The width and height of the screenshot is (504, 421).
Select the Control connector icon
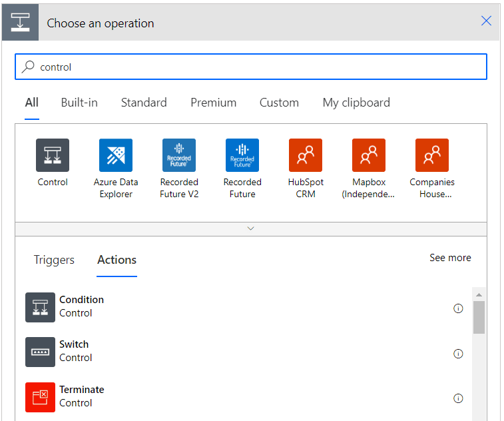point(53,155)
